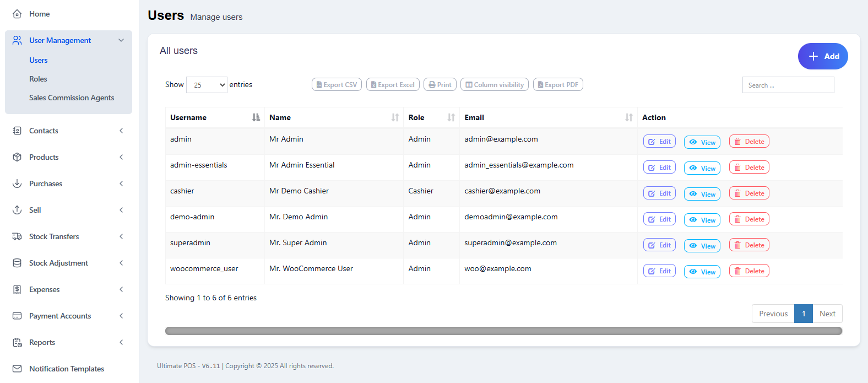Expand the Payment Accounts menu chevron
This screenshot has width=868, height=383.
[x=121, y=316]
